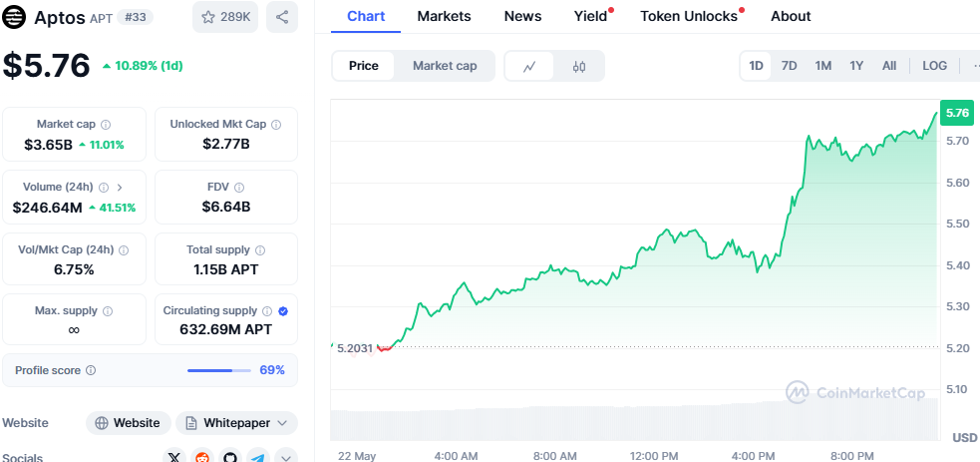Click the Vol/Mkt Cap (24h) info icon
This screenshot has width=980, height=462.
[x=124, y=250]
